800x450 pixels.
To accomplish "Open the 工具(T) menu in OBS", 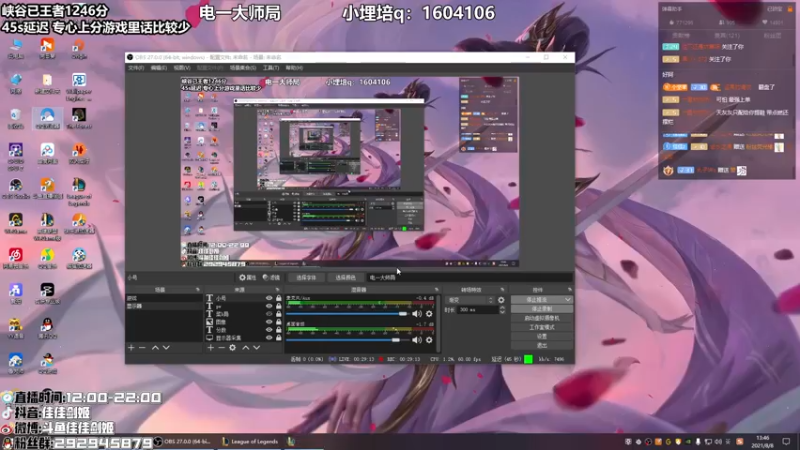I will tap(271, 68).
